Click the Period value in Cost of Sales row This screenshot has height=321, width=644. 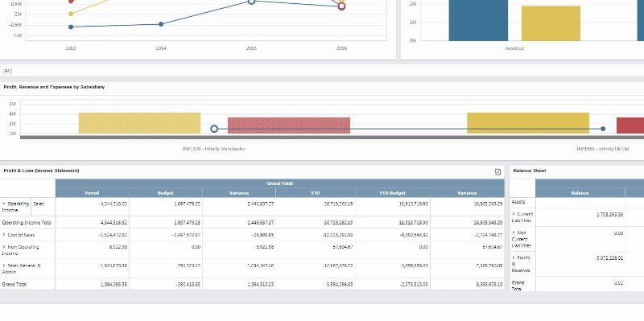click(113, 235)
